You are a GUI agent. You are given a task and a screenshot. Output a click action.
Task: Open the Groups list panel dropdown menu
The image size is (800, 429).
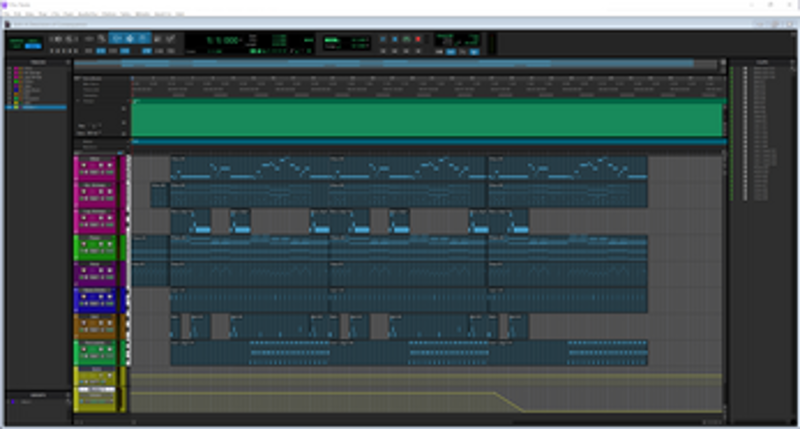(x=68, y=395)
